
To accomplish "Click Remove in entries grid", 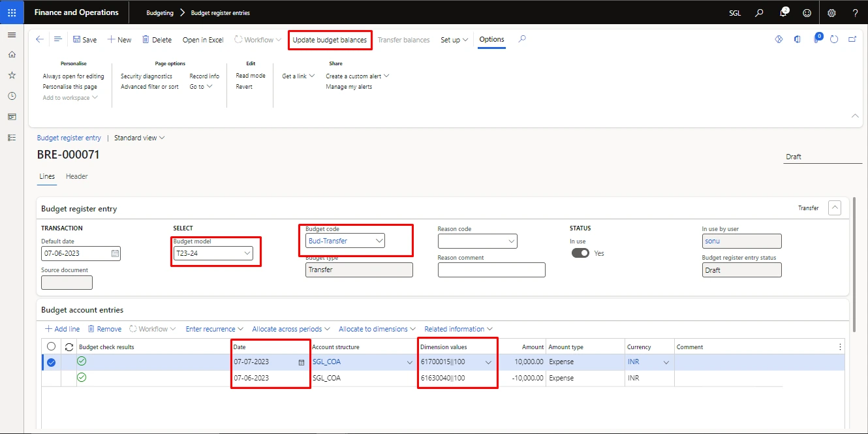I will click(104, 329).
